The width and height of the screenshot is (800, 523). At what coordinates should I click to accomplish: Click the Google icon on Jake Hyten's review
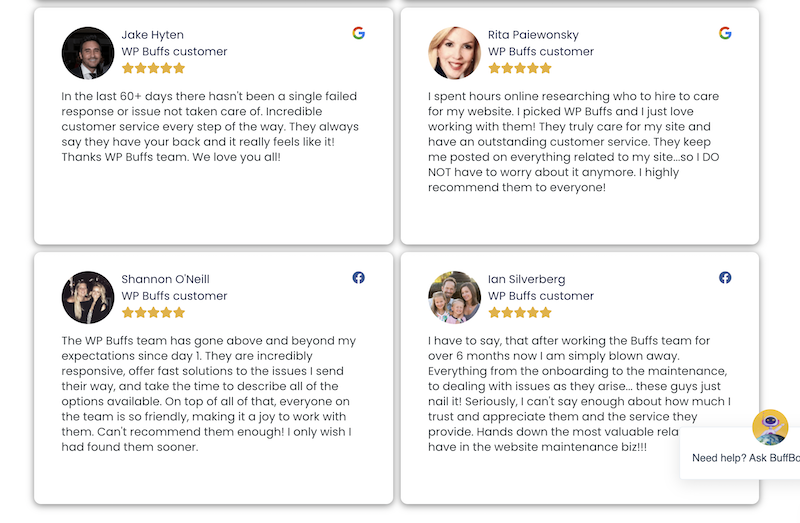click(x=359, y=33)
